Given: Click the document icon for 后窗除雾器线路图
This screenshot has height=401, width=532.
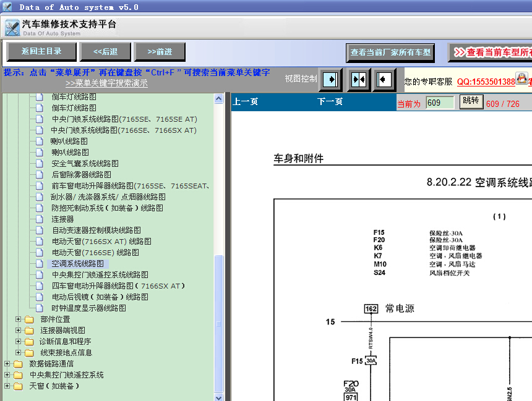Looking at the screenshot, I should coord(40,175).
